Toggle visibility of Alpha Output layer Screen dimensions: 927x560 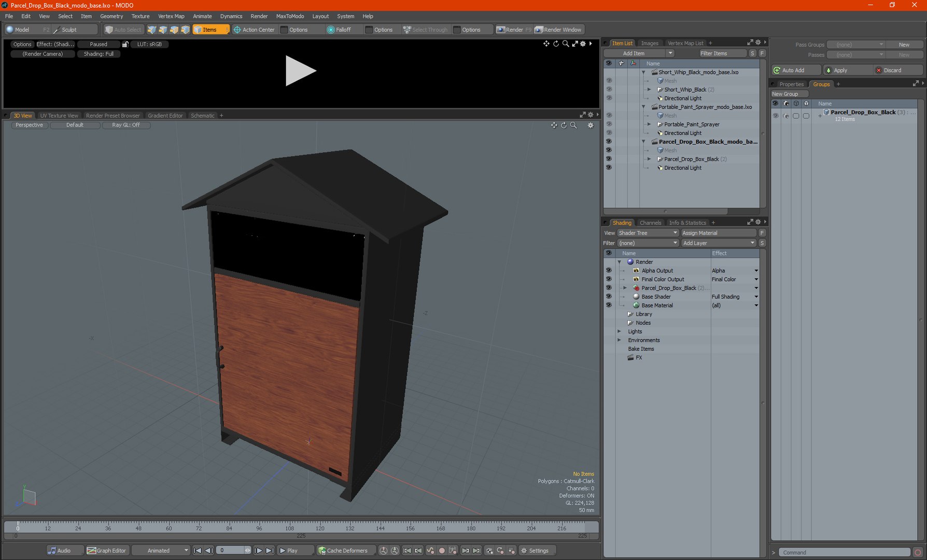609,271
